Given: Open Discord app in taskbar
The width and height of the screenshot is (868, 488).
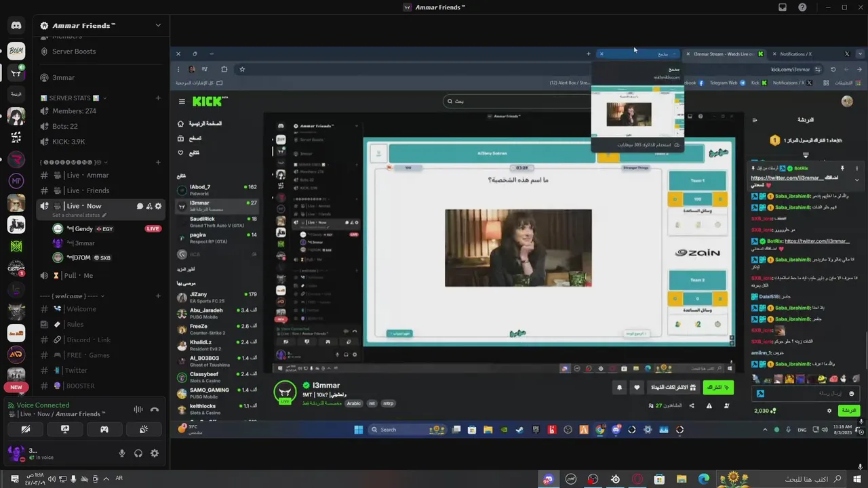Looking at the screenshot, I should (548, 479).
